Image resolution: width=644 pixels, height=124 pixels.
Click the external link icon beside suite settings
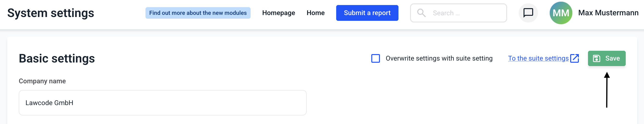(575, 58)
